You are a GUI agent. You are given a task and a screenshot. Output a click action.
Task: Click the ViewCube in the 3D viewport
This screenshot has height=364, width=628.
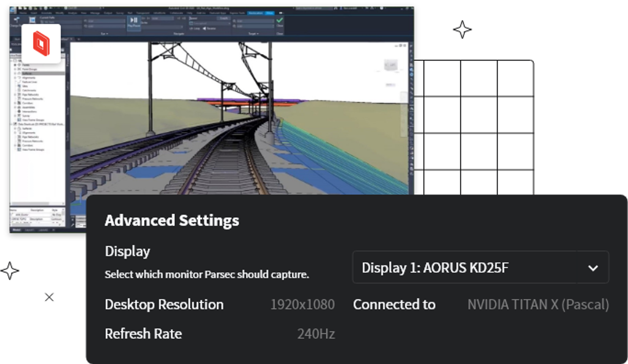[x=391, y=65]
